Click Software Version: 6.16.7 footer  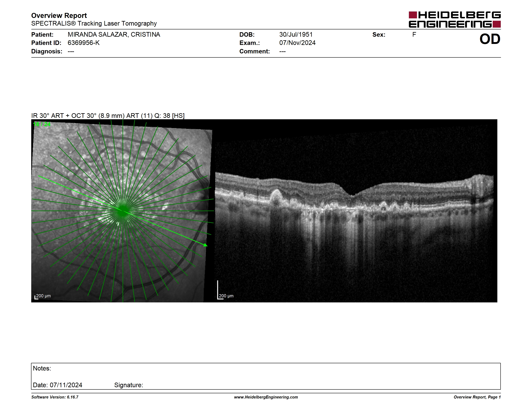tap(55, 397)
